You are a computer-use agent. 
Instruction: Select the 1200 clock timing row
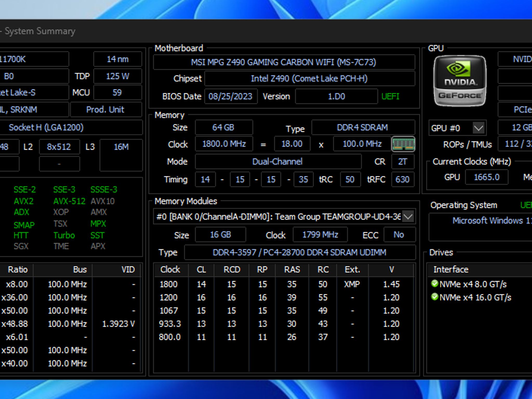click(284, 297)
